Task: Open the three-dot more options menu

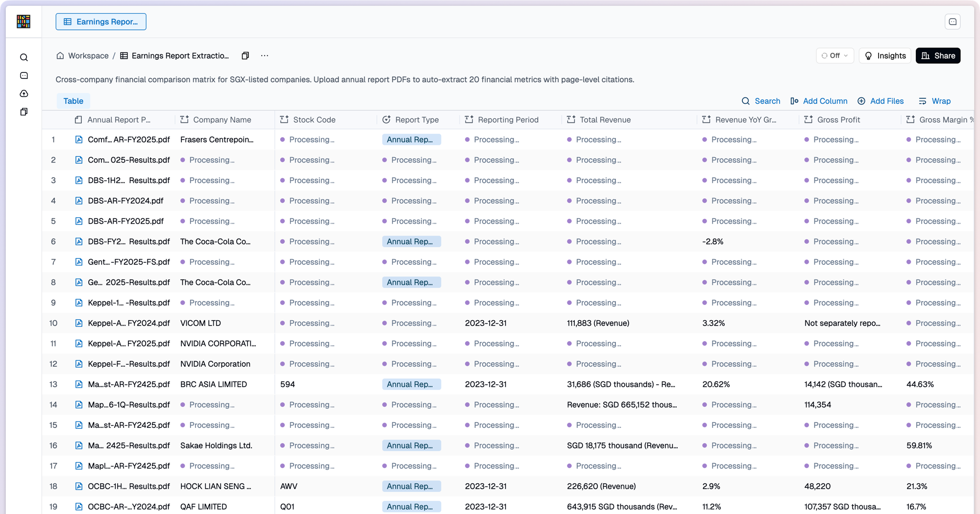Action: [x=265, y=56]
